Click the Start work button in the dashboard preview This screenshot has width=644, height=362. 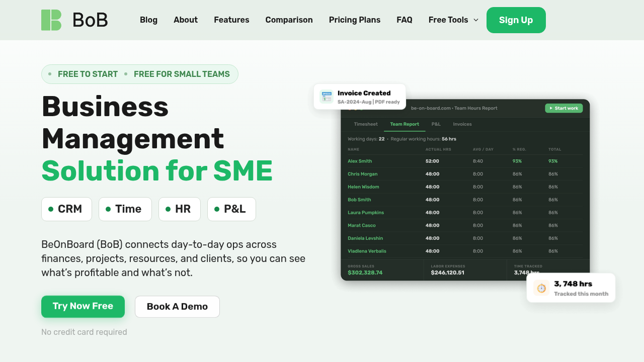564,108
